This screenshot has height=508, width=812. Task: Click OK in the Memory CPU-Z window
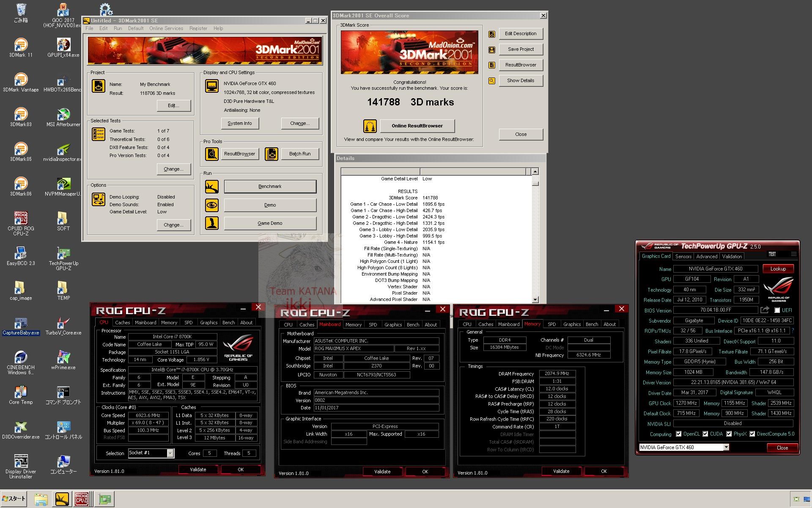point(604,471)
